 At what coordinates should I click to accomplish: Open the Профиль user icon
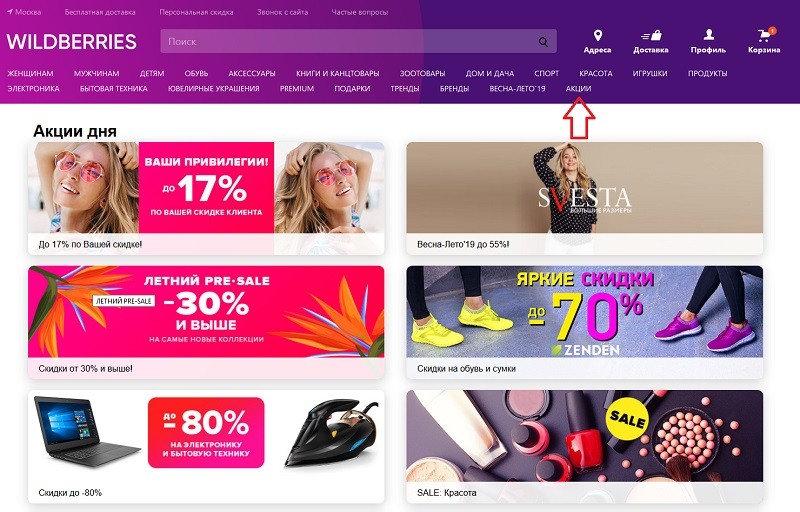(x=708, y=35)
